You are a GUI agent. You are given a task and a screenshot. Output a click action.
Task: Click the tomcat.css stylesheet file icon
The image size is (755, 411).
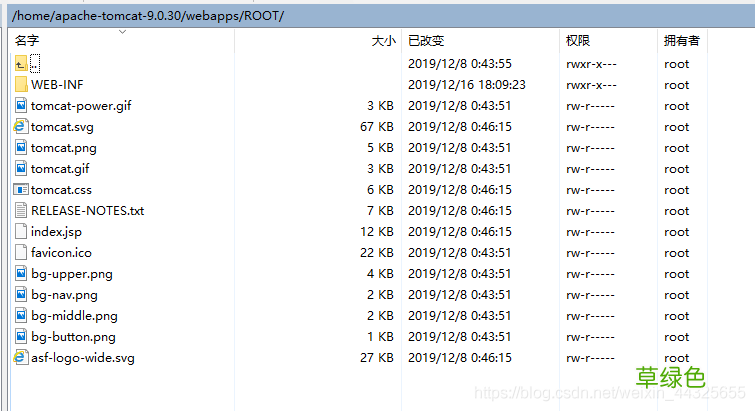[21, 190]
